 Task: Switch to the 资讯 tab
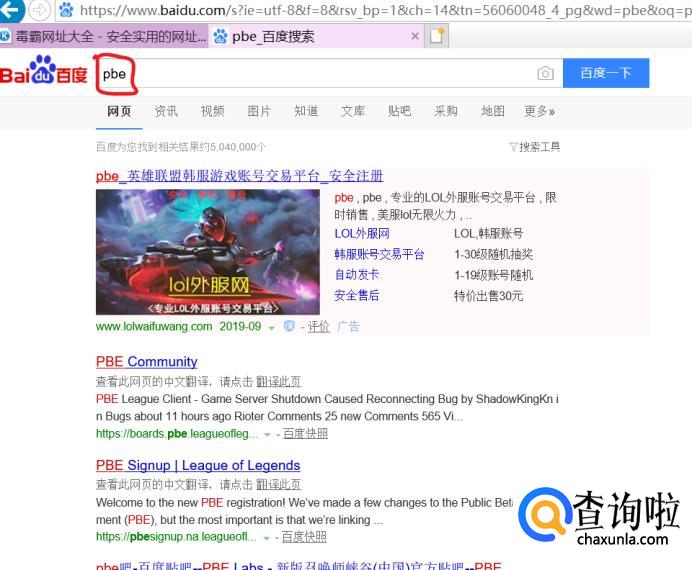click(166, 111)
